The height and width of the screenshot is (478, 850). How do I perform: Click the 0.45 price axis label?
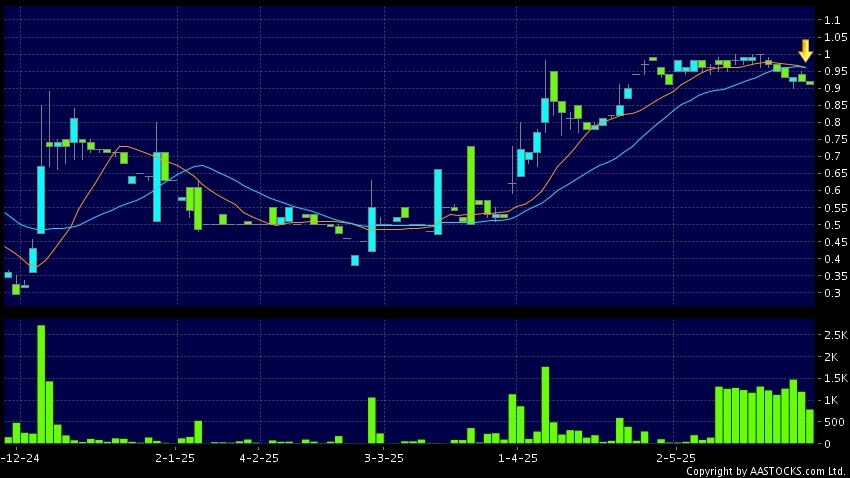835,242
